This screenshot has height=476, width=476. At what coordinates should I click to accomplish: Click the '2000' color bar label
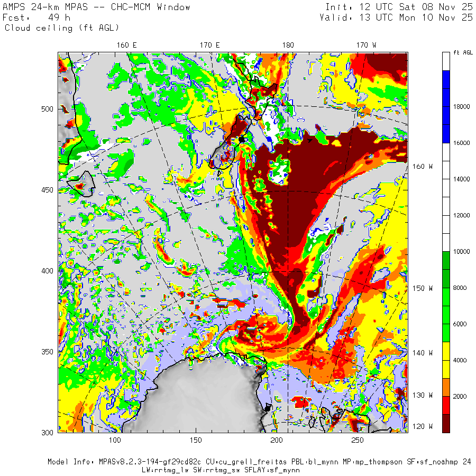tap(460, 397)
